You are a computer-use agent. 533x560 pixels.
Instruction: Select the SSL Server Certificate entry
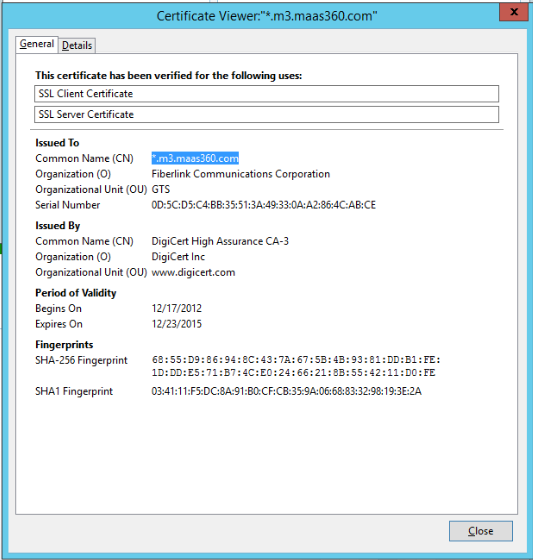tap(266, 114)
